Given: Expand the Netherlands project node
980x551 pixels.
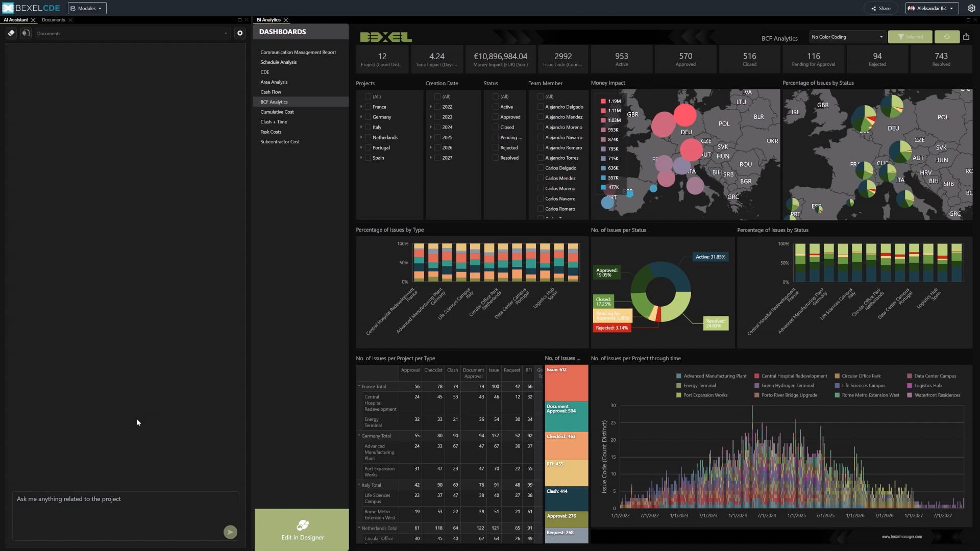Looking at the screenshot, I should (x=361, y=137).
